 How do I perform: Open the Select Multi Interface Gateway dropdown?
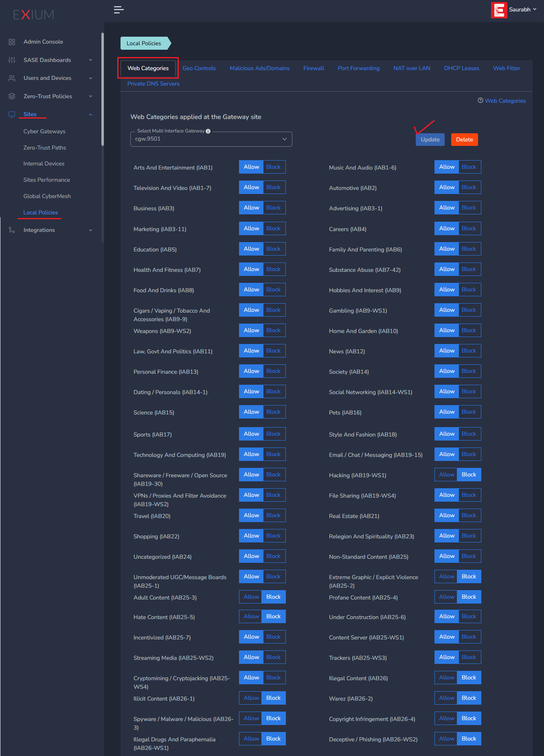(x=211, y=139)
